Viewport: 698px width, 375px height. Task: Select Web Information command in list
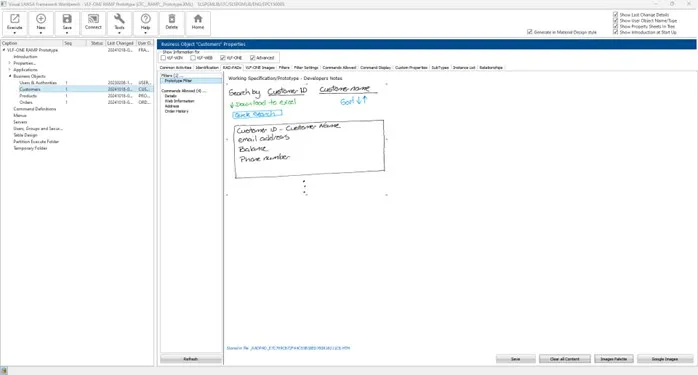[179, 101]
